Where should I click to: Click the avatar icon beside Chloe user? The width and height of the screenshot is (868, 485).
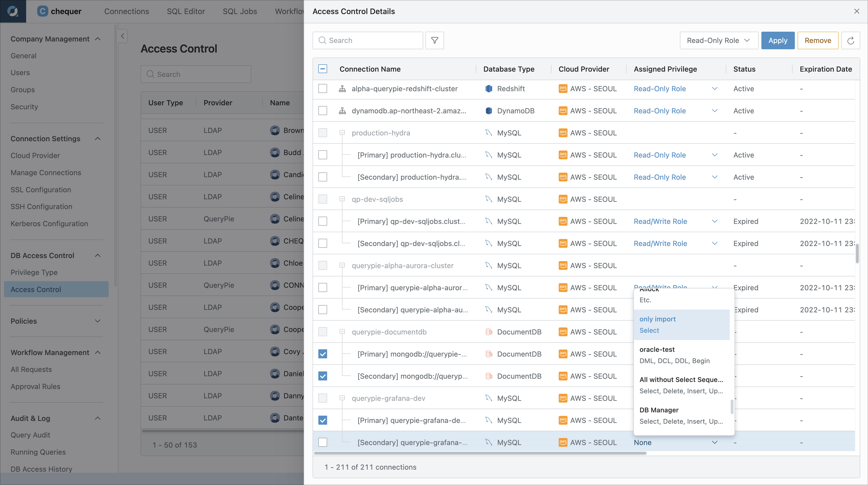[x=275, y=263]
